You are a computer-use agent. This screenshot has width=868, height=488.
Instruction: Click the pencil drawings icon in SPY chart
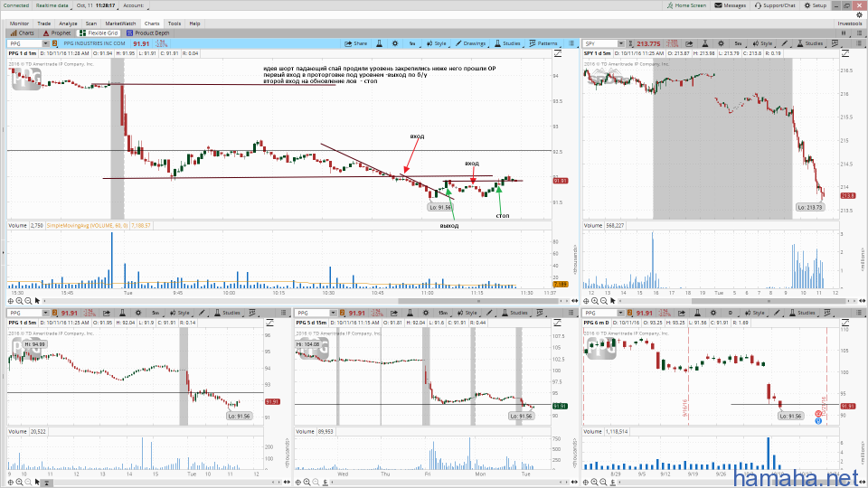coord(785,43)
